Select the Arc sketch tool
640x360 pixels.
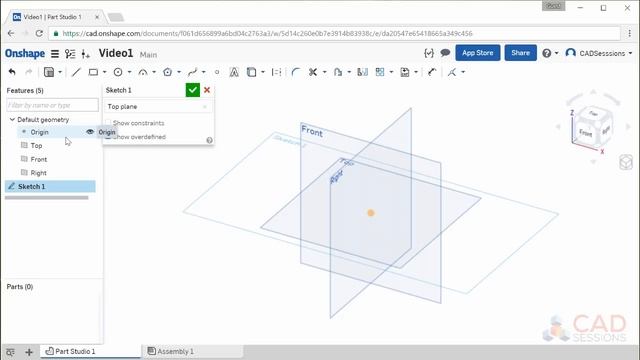(x=143, y=72)
